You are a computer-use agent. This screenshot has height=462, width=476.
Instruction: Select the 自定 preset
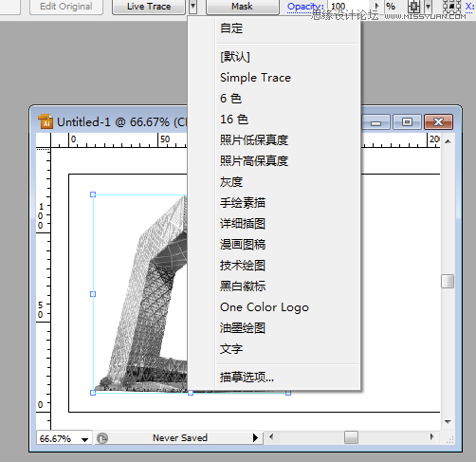click(274, 28)
